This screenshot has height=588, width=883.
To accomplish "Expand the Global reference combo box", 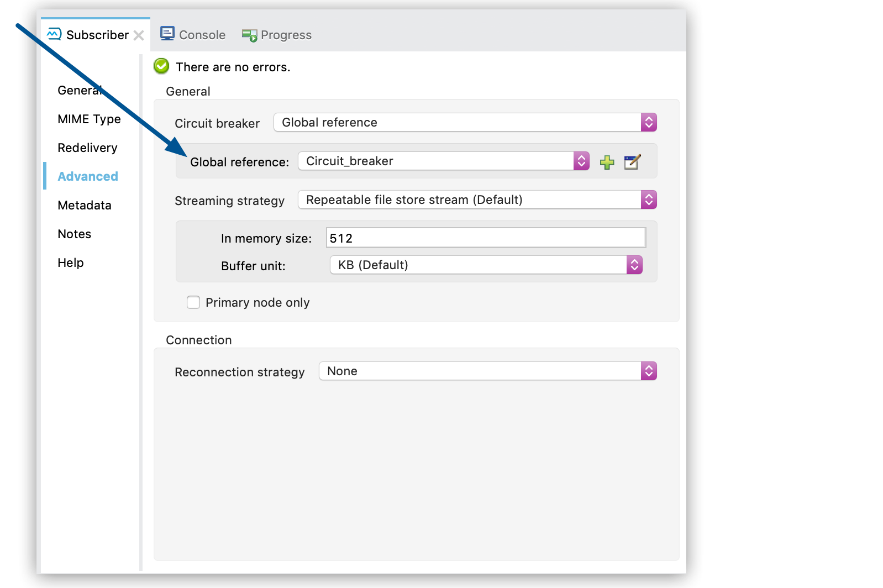I will 581,161.
